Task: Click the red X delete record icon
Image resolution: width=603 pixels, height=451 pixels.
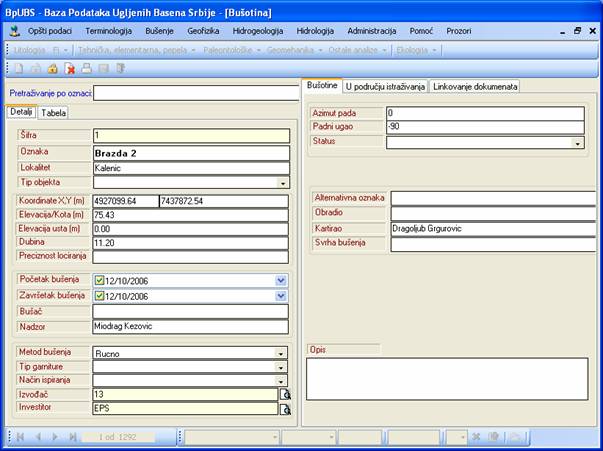Action: (70, 68)
